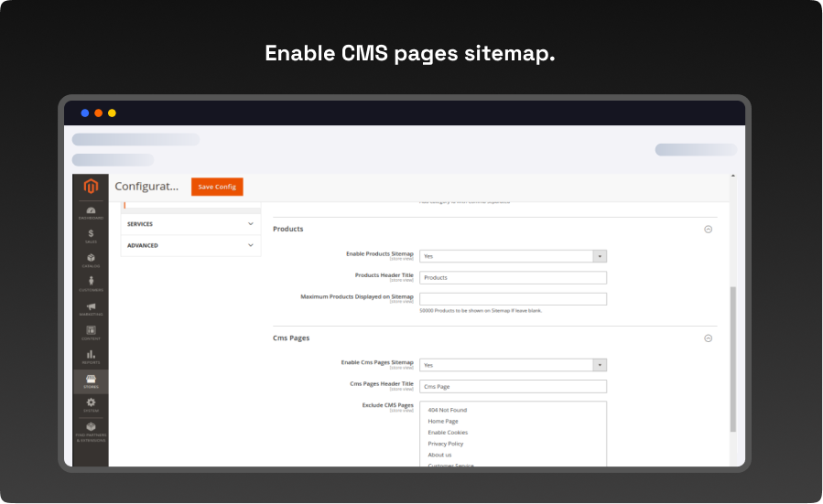Open the Customers person icon
The height and width of the screenshot is (504, 823).
pos(91,284)
